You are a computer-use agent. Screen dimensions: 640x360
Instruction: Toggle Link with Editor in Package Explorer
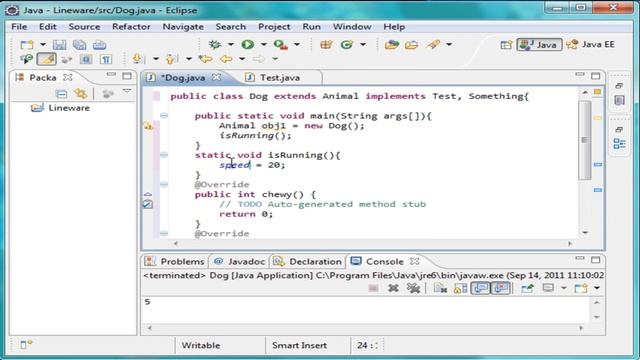[x=81, y=94]
